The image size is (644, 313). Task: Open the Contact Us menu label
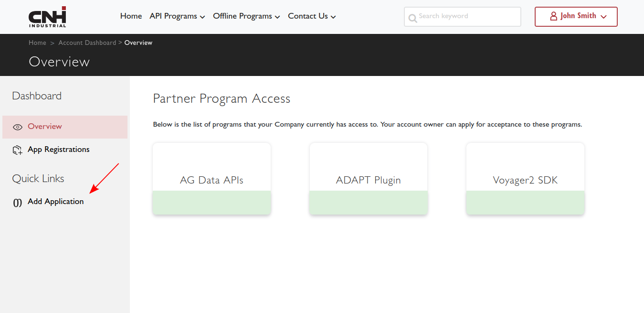pyautogui.click(x=308, y=16)
